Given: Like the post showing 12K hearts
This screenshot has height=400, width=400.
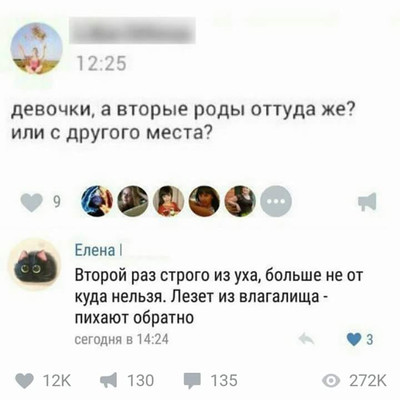Looking at the screenshot, I should pyautogui.click(x=44, y=381).
